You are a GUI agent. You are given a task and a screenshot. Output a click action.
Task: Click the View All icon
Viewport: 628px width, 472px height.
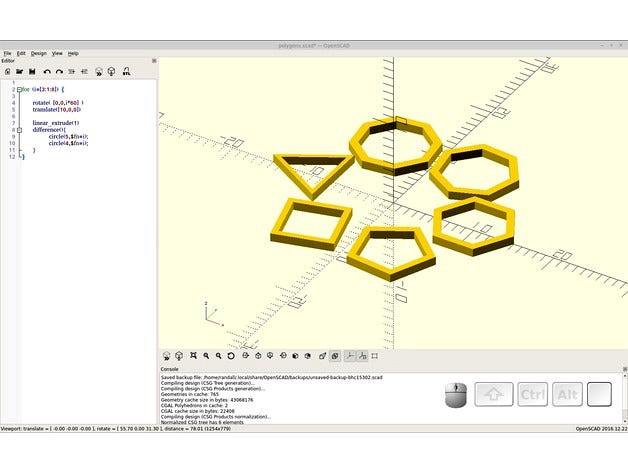(193, 356)
